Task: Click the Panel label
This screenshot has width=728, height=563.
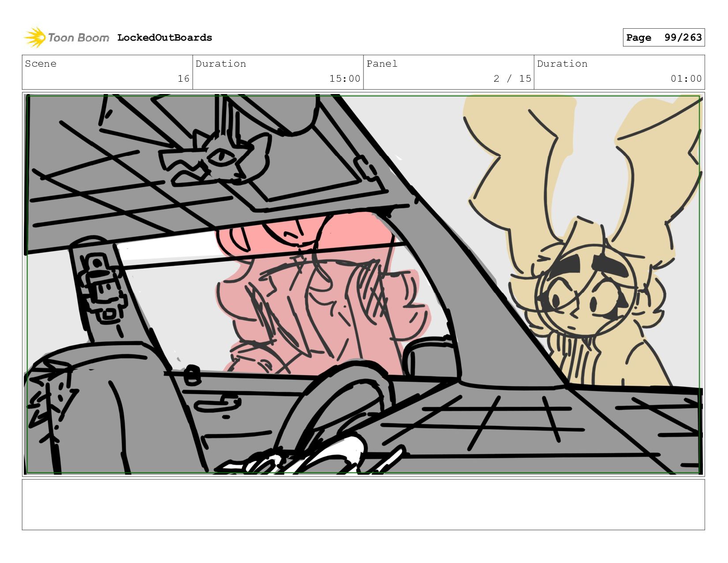Action: point(382,64)
